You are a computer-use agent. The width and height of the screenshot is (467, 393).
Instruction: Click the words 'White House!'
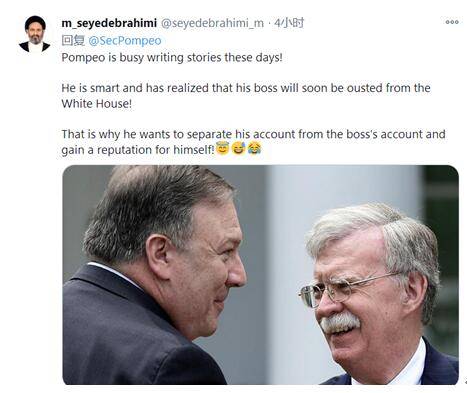coord(97,104)
